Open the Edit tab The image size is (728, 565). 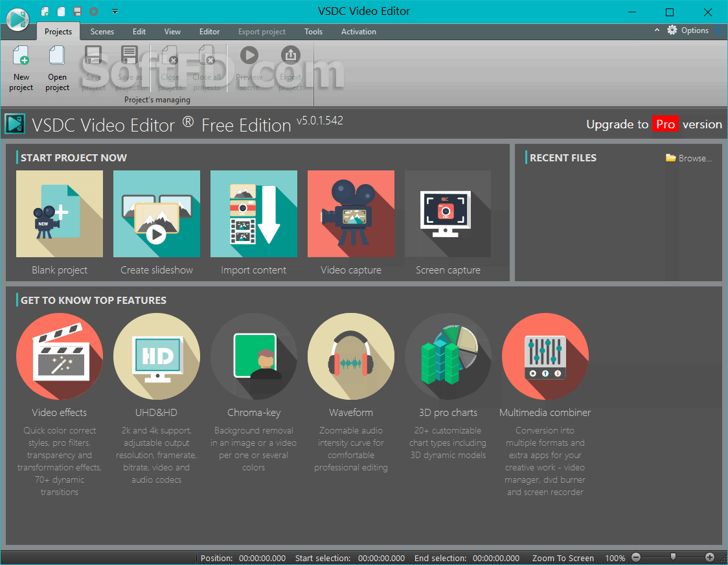pyautogui.click(x=139, y=32)
